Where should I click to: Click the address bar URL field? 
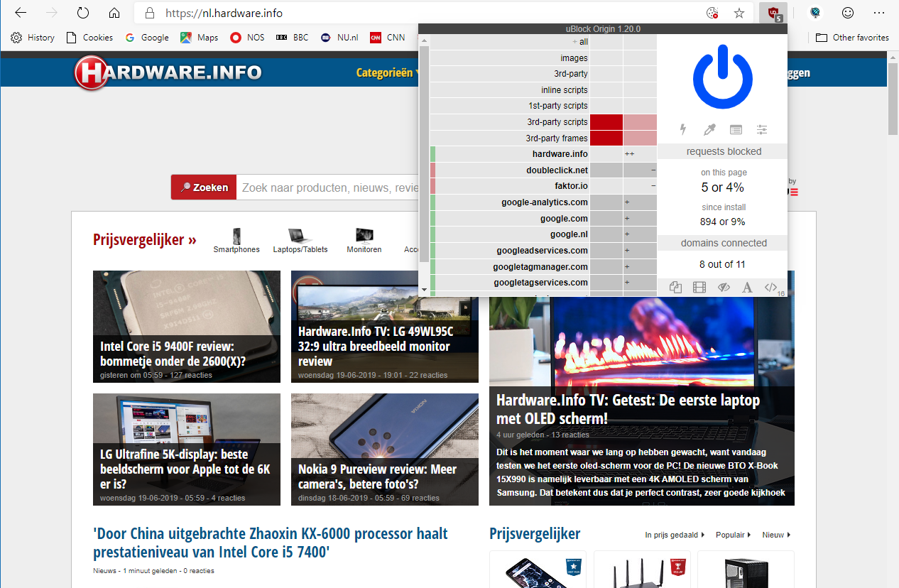419,13
